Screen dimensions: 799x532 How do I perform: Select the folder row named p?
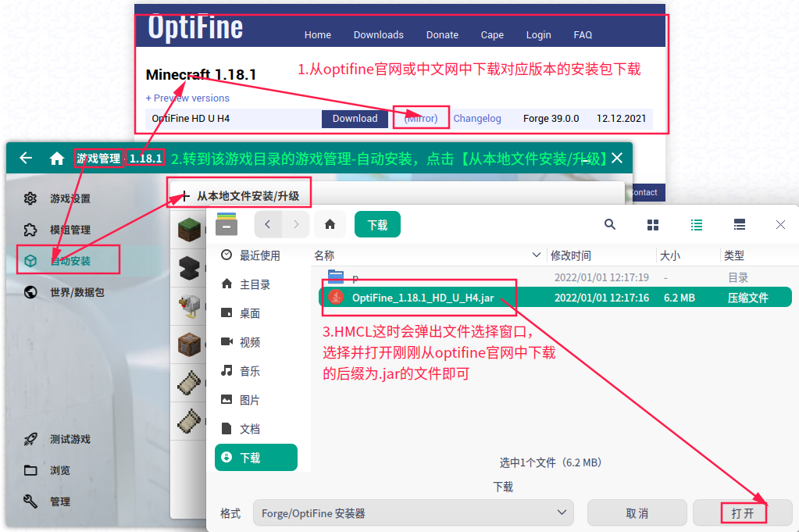[555, 277]
